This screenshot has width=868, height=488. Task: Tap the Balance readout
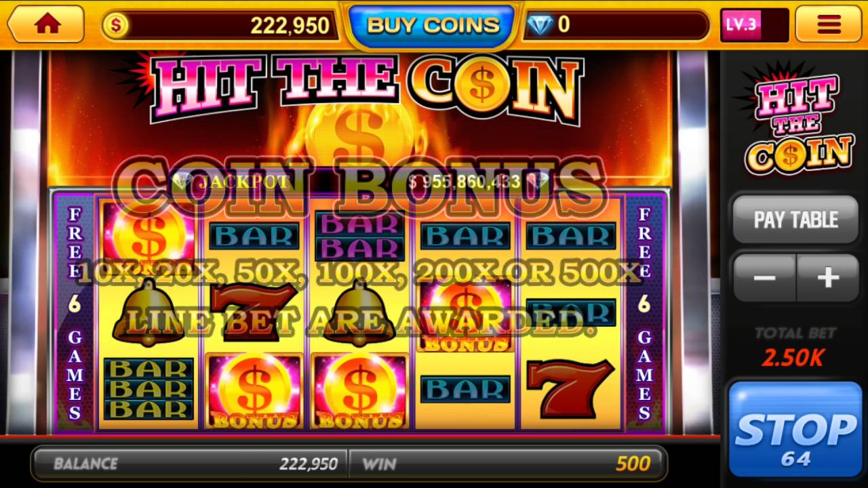click(190, 464)
